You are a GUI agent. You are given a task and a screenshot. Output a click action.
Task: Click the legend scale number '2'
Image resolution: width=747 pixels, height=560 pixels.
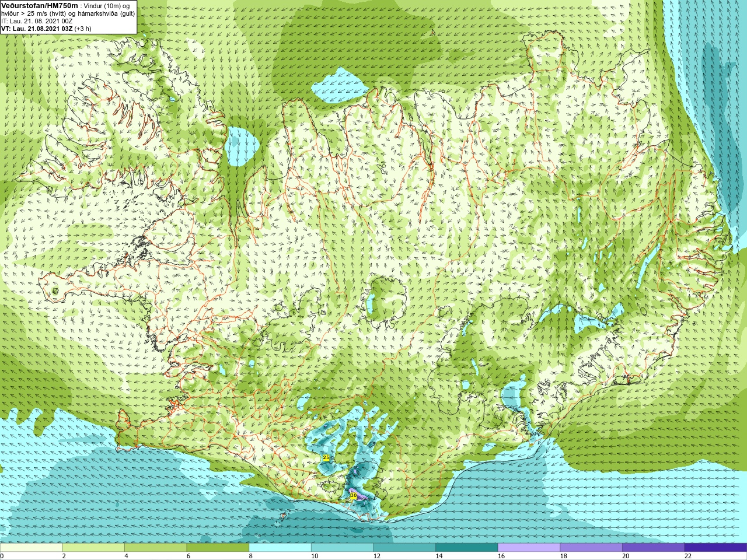coord(64,556)
